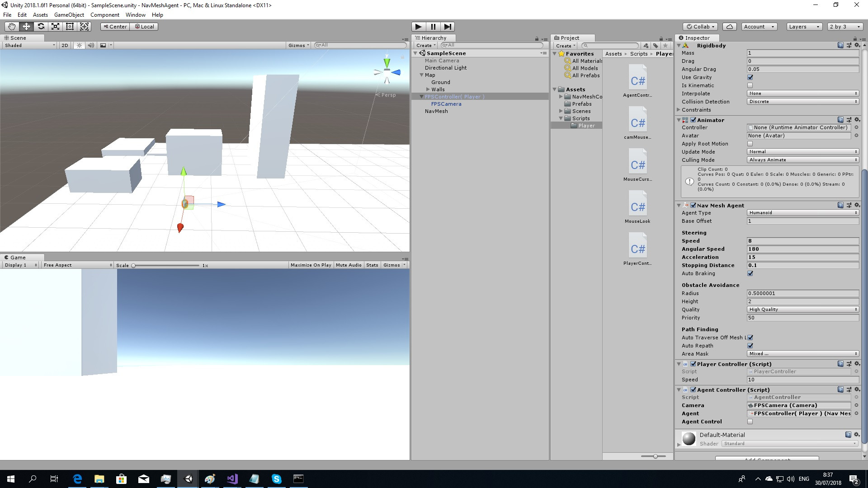Image resolution: width=868 pixels, height=488 pixels.
Task: Disable Player Controller script component checkbox
Action: click(693, 364)
